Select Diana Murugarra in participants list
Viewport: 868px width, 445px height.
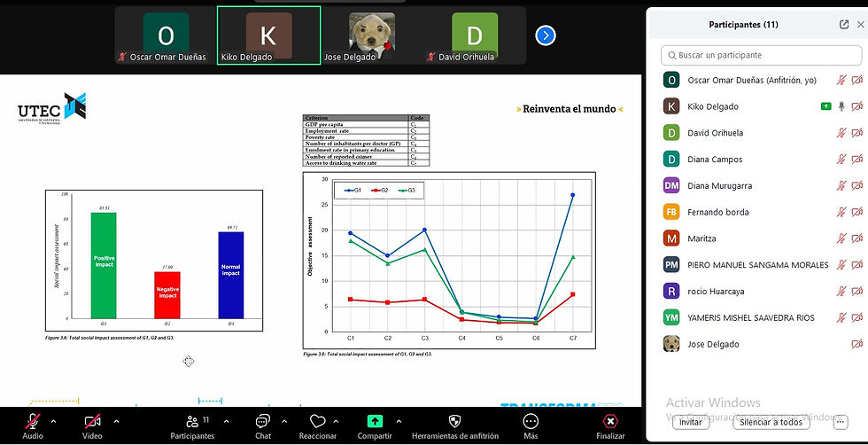(x=761, y=185)
